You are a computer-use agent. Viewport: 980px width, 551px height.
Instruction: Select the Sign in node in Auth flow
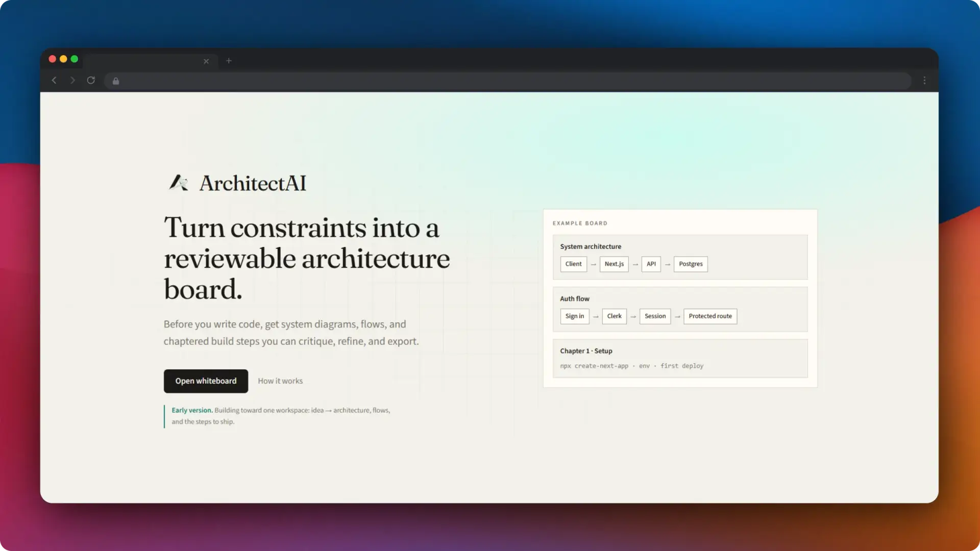point(575,316)
